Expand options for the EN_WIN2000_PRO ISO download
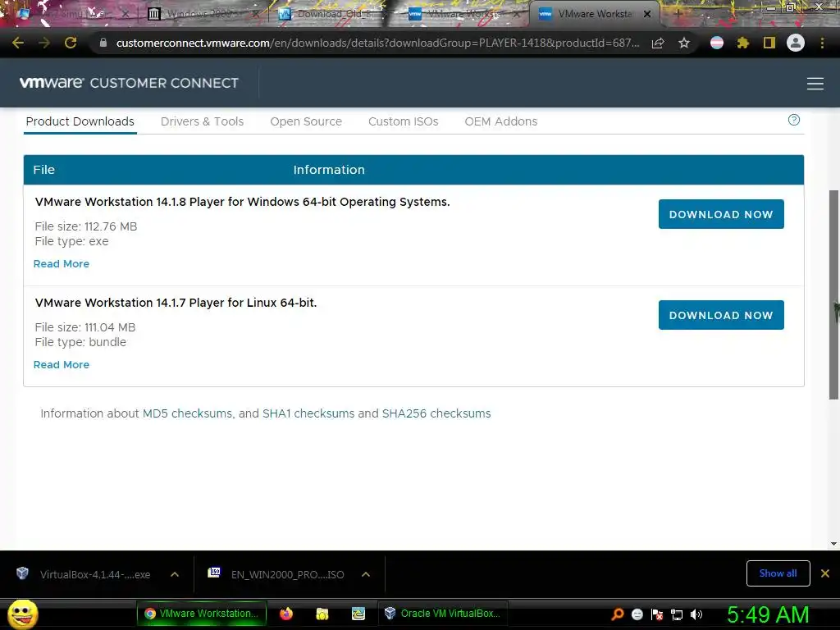This screenshot has height=630, width=840. click(366, 574)
